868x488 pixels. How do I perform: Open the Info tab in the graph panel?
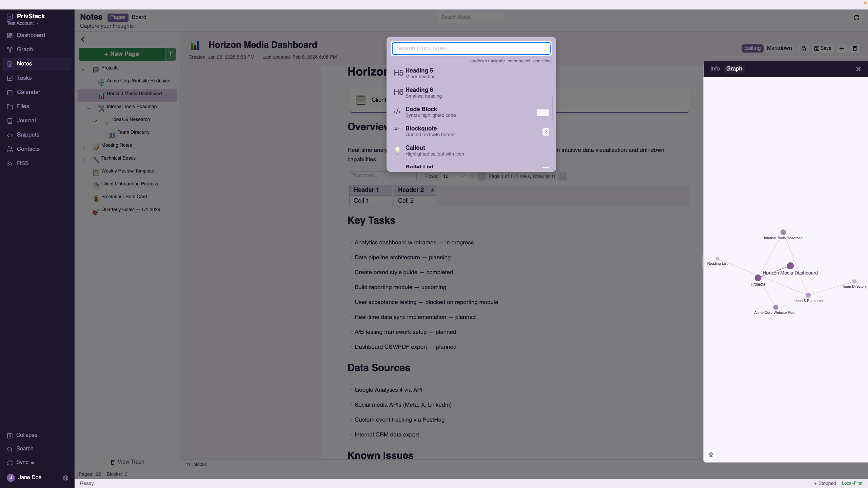pyautogui.click(x=715, y=68)
